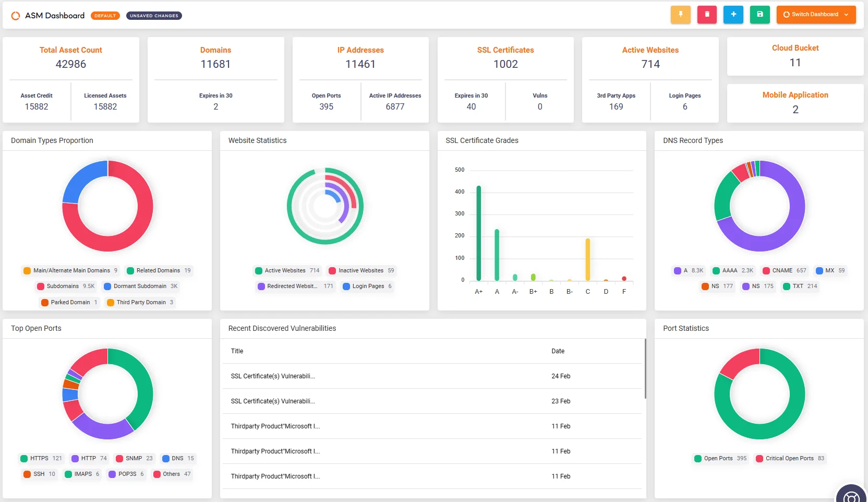The image size is (868, 502).
Task: Toggle TXT legend in DNS Record Types
Action: tap(800, 286)
